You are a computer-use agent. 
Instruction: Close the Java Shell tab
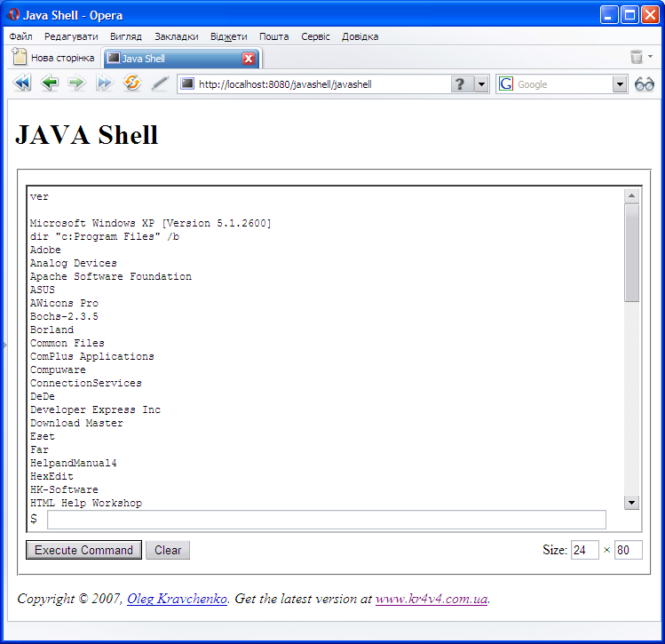coord(249,59)
